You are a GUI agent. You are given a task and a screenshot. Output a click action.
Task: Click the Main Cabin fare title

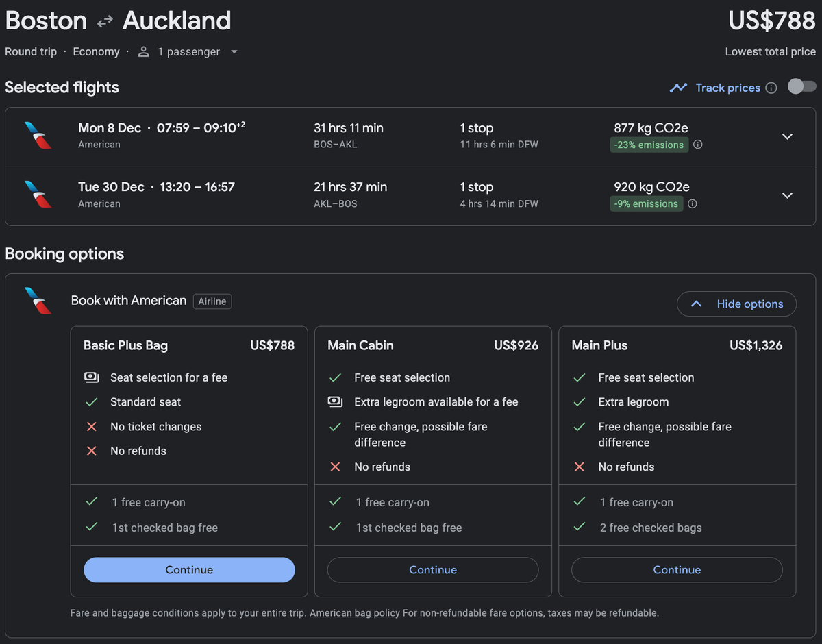[x=360, y=345]
